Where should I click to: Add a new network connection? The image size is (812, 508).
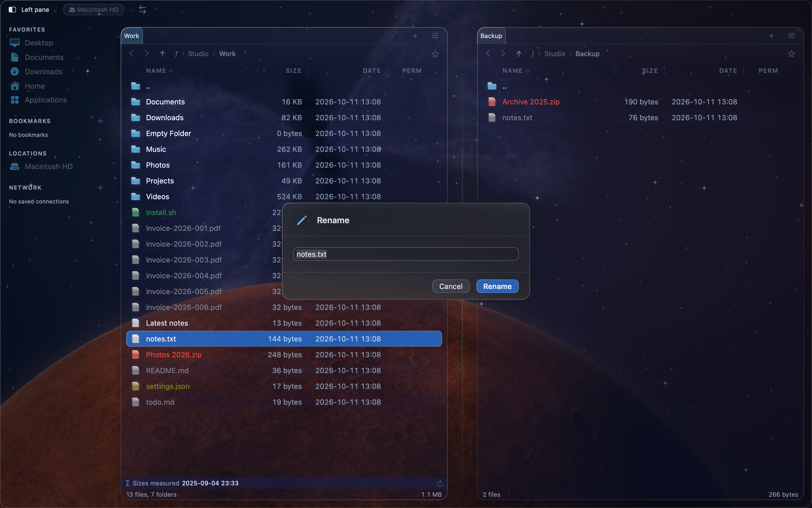tap(100, 187)
